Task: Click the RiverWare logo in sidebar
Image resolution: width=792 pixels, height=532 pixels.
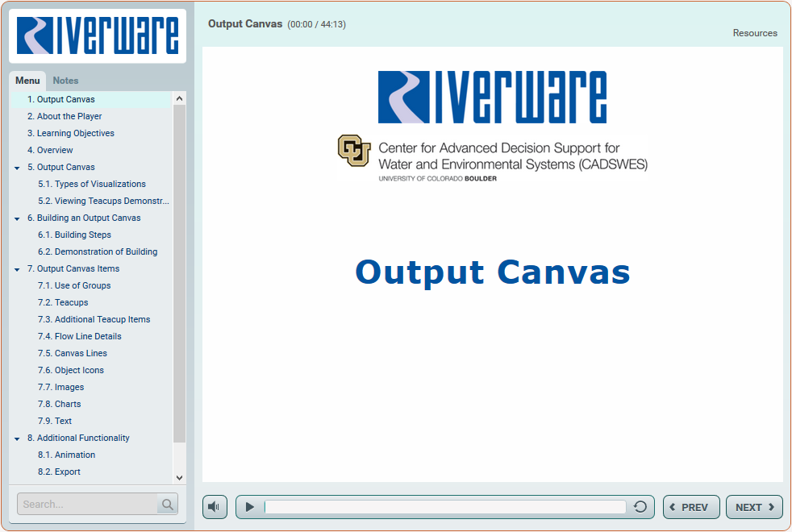Action: coord(98,35)
